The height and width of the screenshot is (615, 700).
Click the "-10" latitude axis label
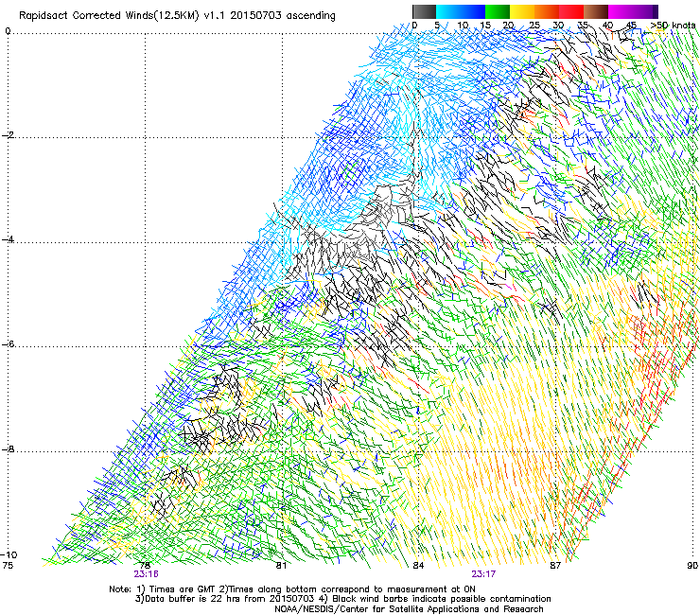coord(9,554)
